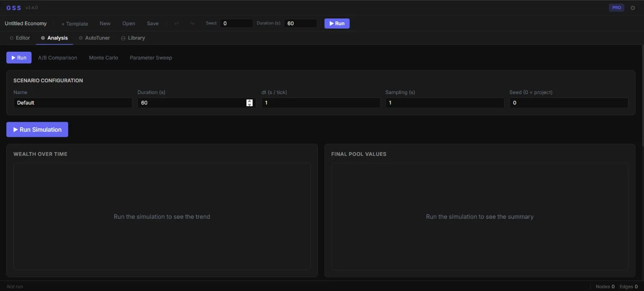Click the Not run status text
Viewport: 644px width, 291px height.
[x=15, y=286]
